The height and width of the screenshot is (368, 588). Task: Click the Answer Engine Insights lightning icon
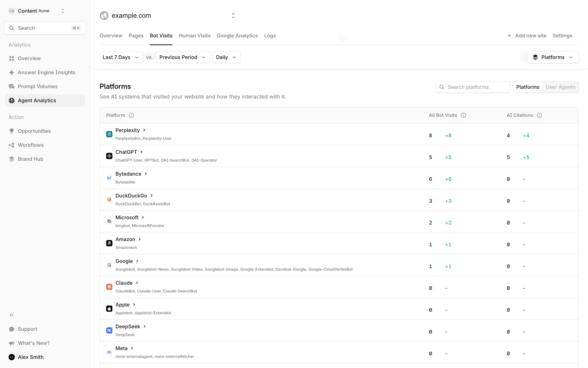click(12, 72)
